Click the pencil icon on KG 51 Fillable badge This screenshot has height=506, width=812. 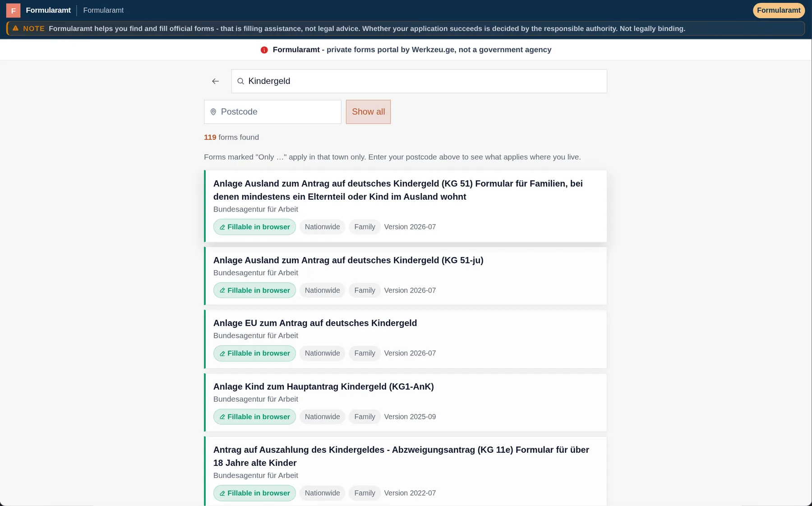coord(222,227)
